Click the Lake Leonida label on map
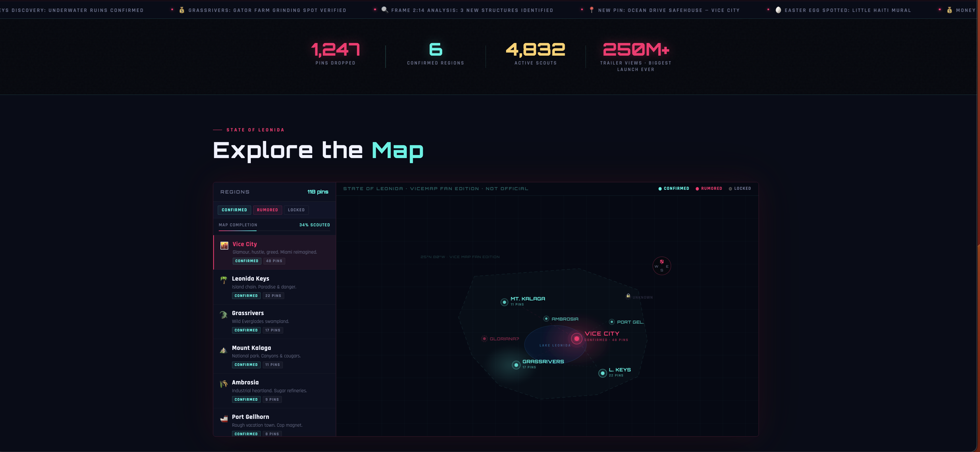The width and height of the screenshot is (980, 452). pos(555,345)
